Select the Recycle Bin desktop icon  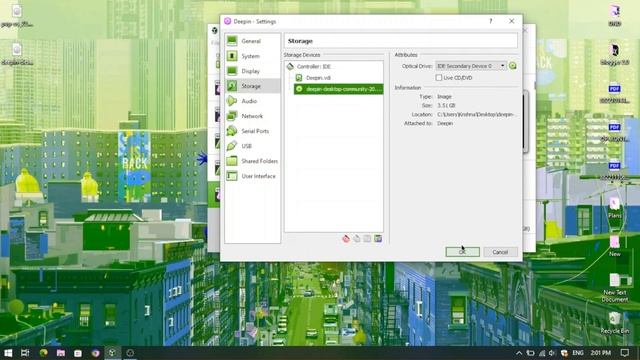(x=614, y=322)
